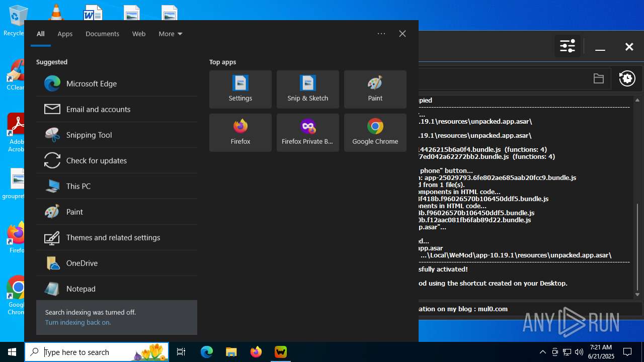Select the Adobe Acrobat desktop shortcut
Image resolution: width=644 pixels, height=362 pixels.
tap(15, 133)
